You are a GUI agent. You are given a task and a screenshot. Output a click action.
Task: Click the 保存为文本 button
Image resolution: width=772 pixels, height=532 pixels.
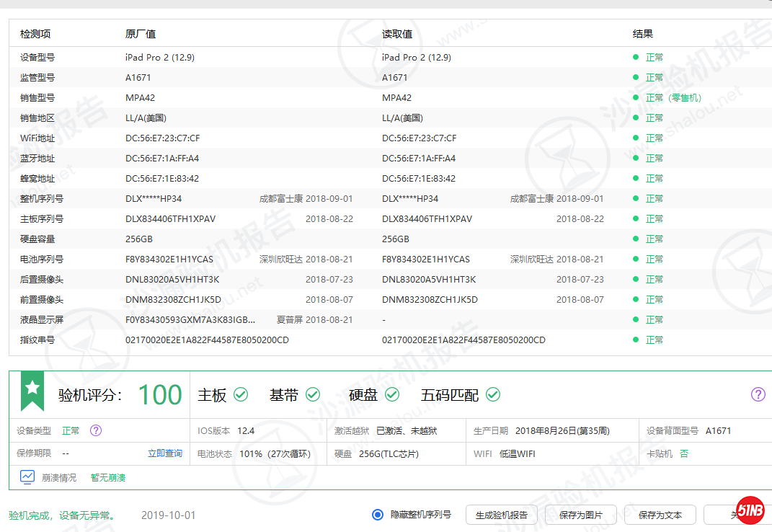pyautogui.click(x=660, y=515)
